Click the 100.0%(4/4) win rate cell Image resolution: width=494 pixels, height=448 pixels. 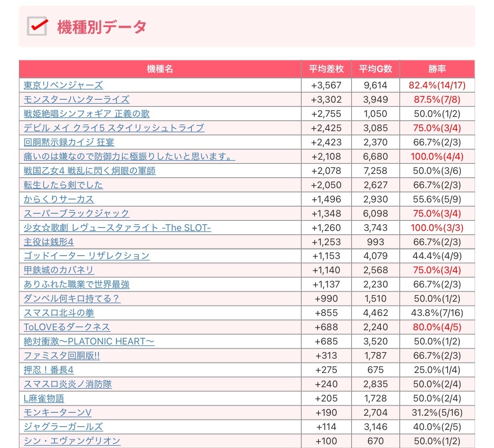point(437,156)
